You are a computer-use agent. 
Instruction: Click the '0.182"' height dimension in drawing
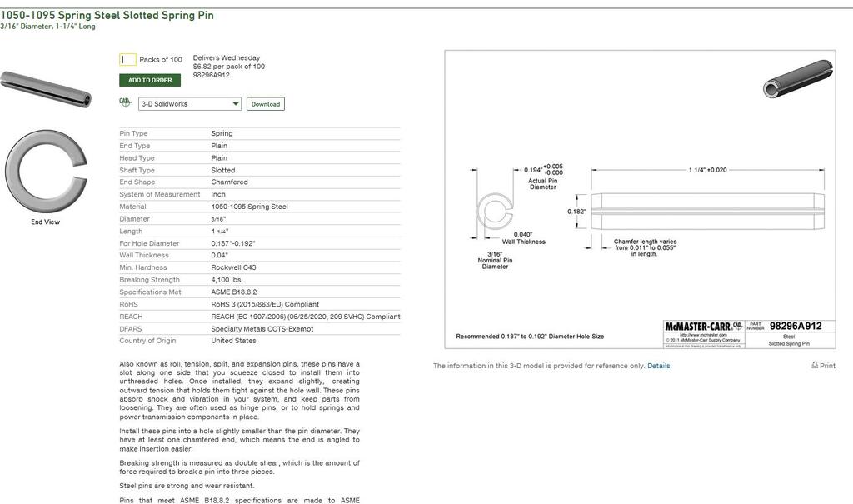click(576, 212)
